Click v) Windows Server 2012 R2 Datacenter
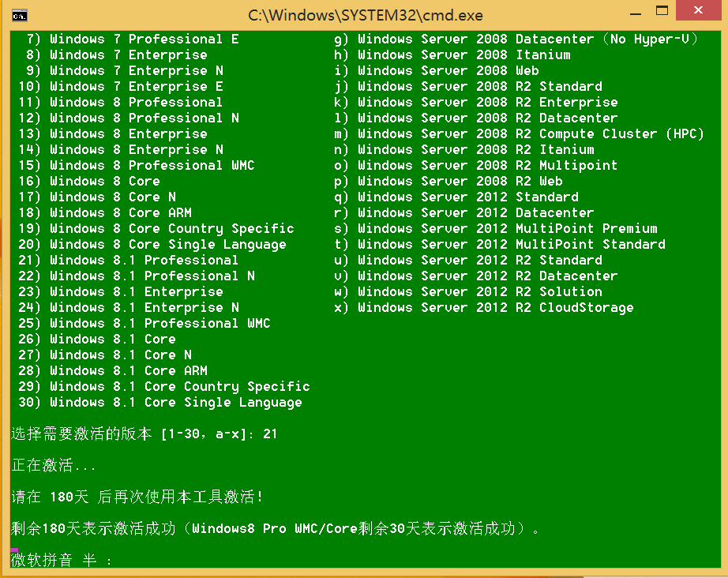Image resolution: width=728 pixels, height=578 pixels. pos(476,276)
